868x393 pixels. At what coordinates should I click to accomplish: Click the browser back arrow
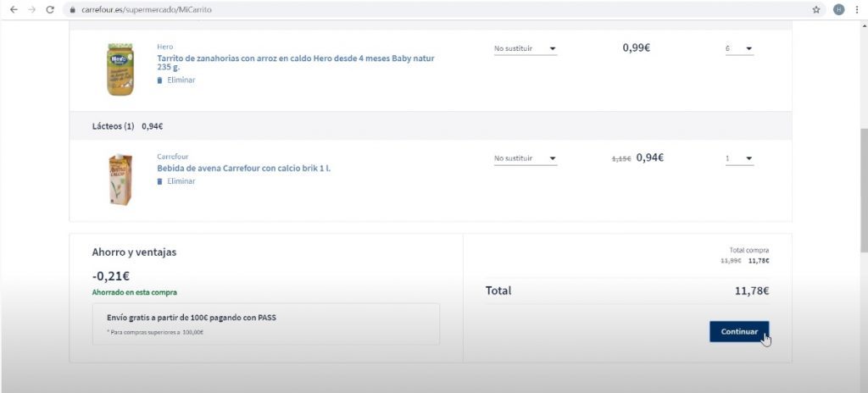[x=13, y=9]
